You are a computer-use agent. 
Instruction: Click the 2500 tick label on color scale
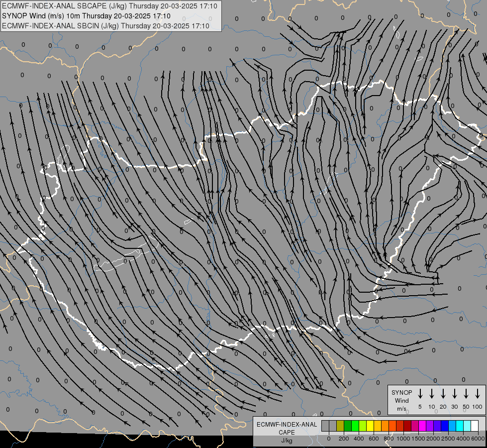[448, 439]
